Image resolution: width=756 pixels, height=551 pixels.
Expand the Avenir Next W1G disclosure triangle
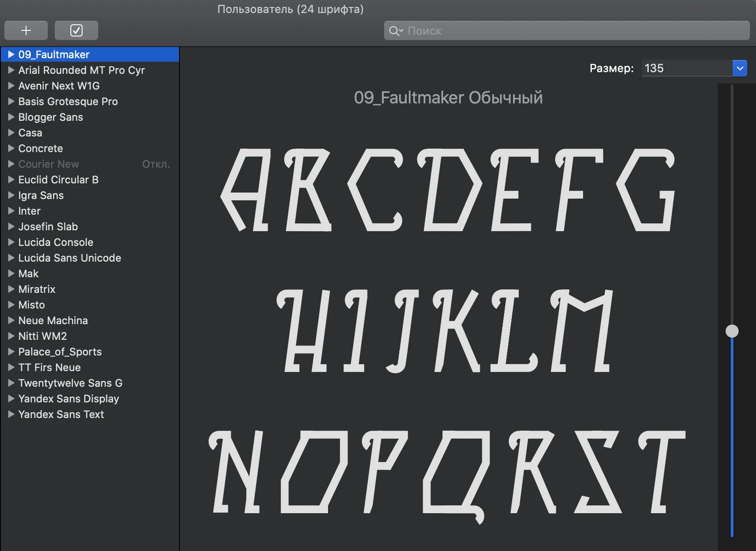tap(11, 86)
